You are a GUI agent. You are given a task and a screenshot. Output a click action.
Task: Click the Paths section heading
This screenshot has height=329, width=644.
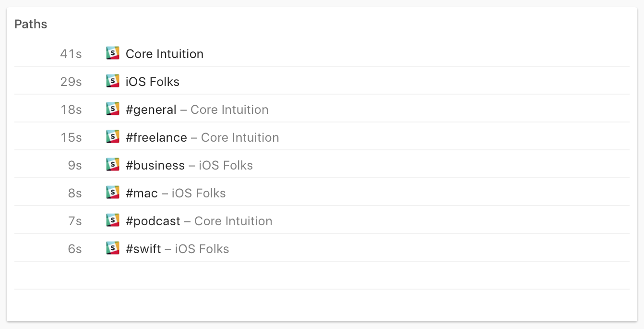(31, 24)
